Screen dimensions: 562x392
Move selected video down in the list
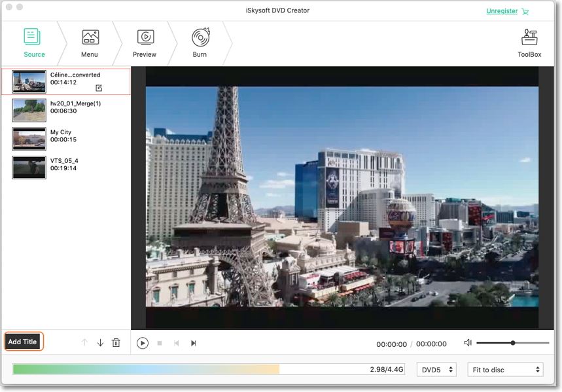click(99, 342)
